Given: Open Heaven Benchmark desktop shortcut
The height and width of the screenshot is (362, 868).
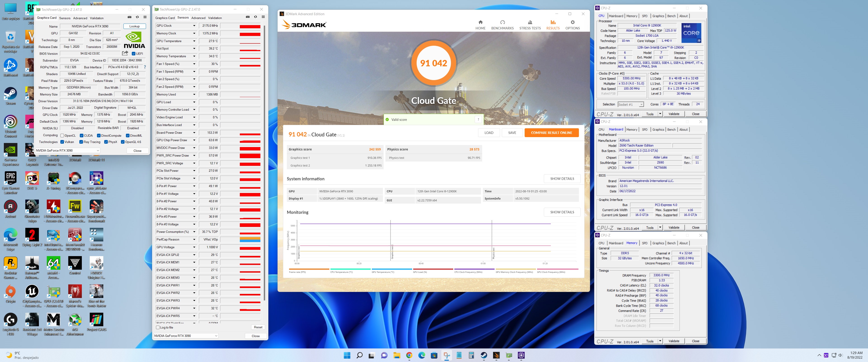Looking at the screenshot, I should [96, 240].
